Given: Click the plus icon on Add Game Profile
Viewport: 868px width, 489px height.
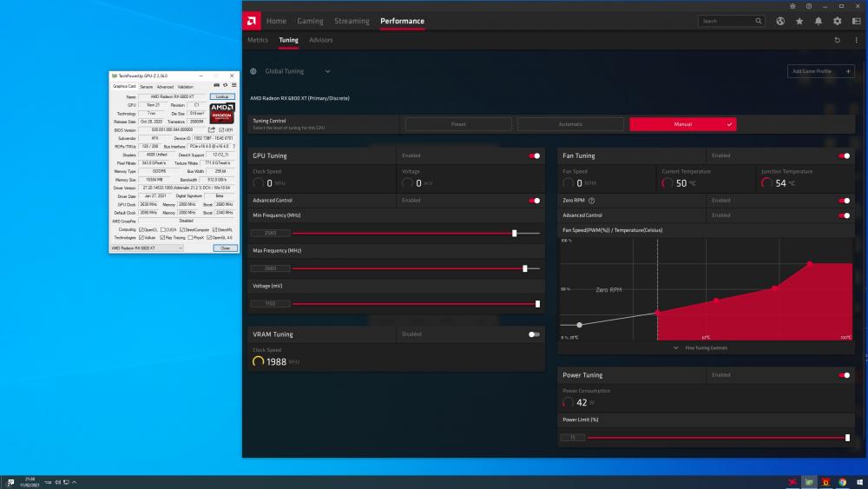Looking at the screenshot, I should pos(847,71).
